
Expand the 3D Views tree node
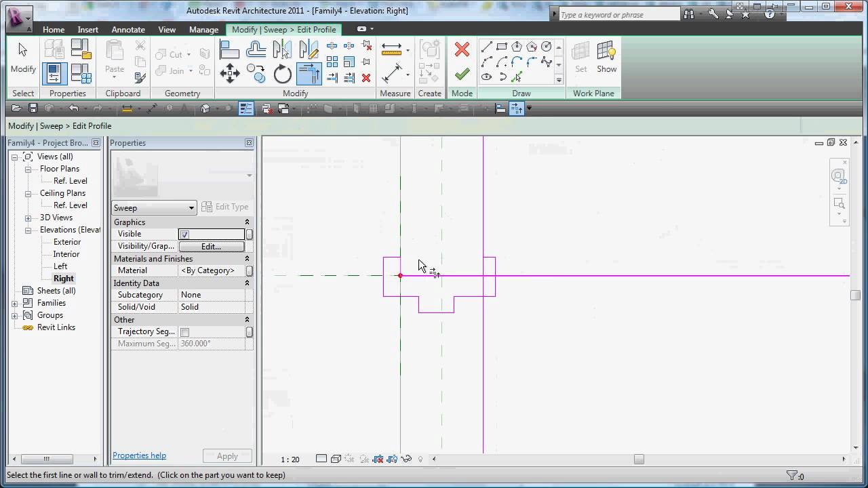tap(28, 218)
